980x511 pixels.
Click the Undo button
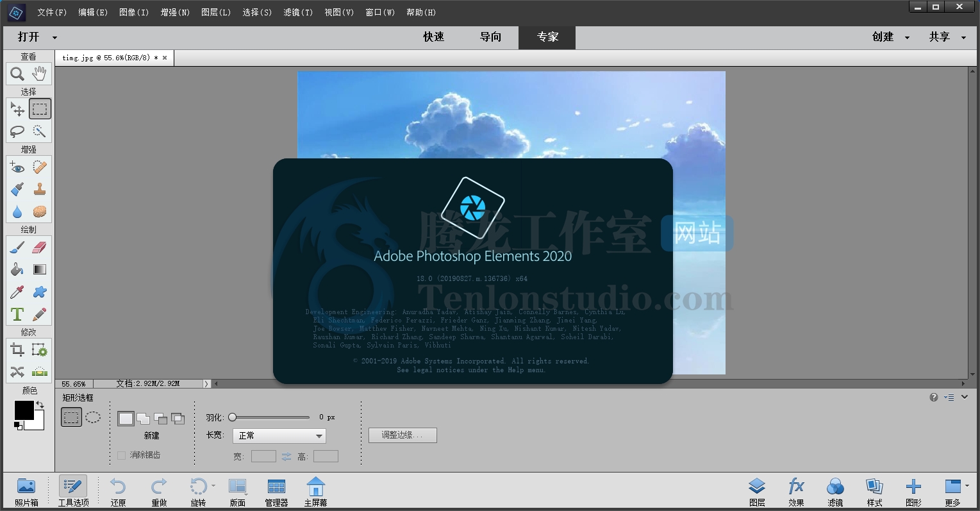(118, 492)
